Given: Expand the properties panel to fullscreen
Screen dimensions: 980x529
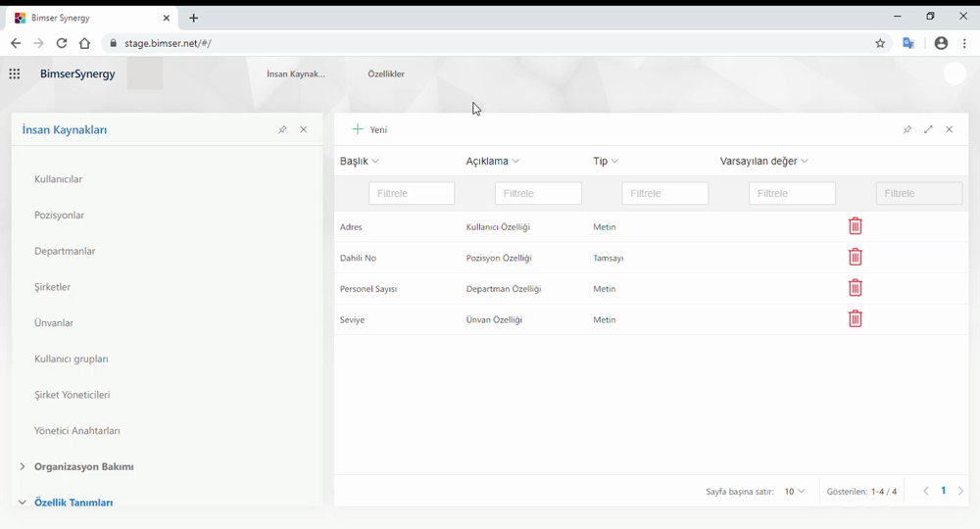Looking at the screenshot, I should (928, 130).
